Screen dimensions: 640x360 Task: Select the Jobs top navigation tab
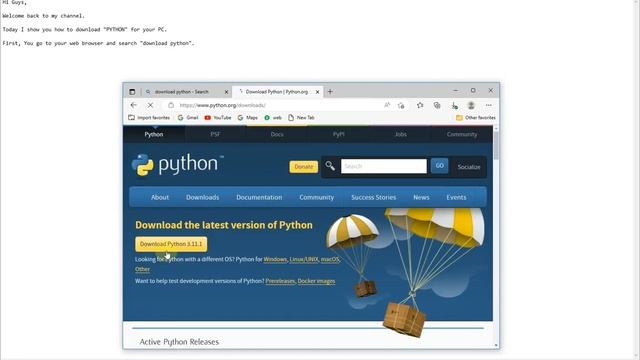[400, 134]
